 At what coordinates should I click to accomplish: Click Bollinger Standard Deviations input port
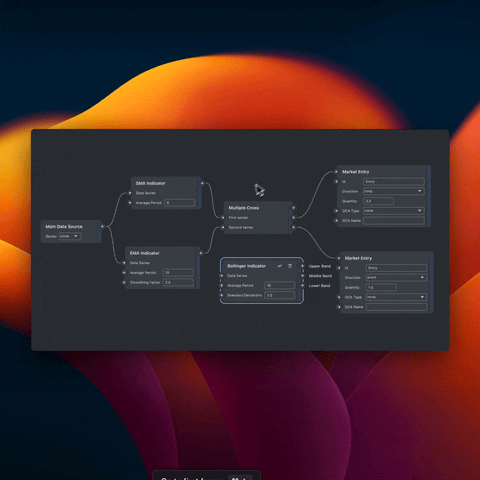[x=221, y=295]
